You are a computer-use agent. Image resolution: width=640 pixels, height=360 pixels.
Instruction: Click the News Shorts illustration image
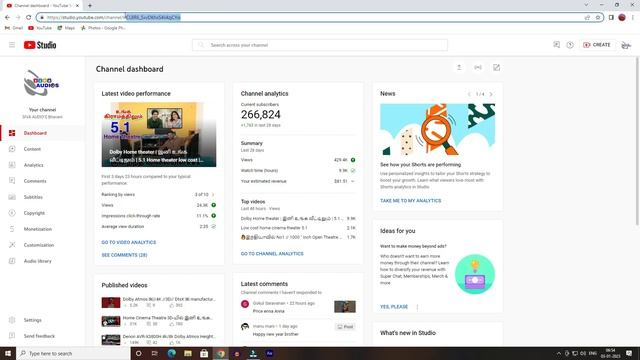438,129
